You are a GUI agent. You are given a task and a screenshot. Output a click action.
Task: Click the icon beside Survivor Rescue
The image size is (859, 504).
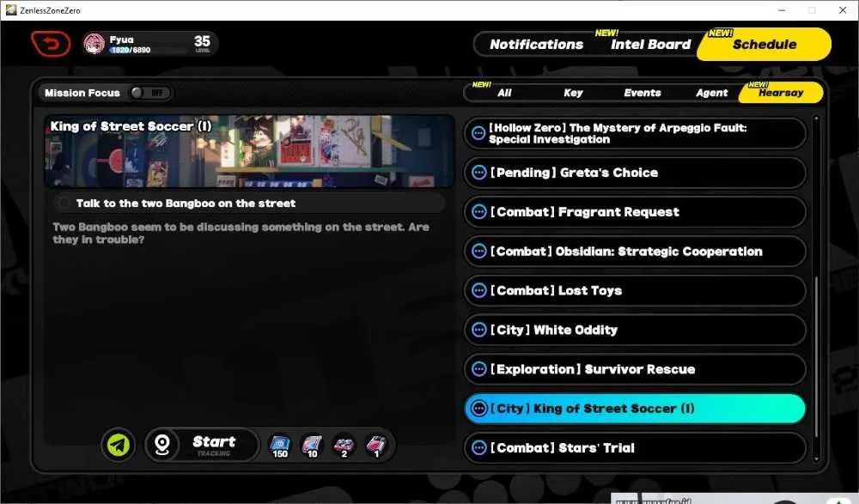pyautogui.click(x=478, y=369)
